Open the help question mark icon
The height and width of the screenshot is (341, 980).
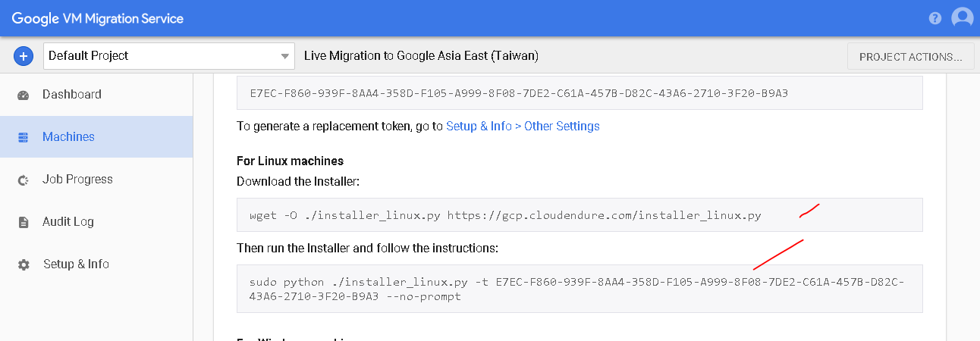[x=935, y=18]
